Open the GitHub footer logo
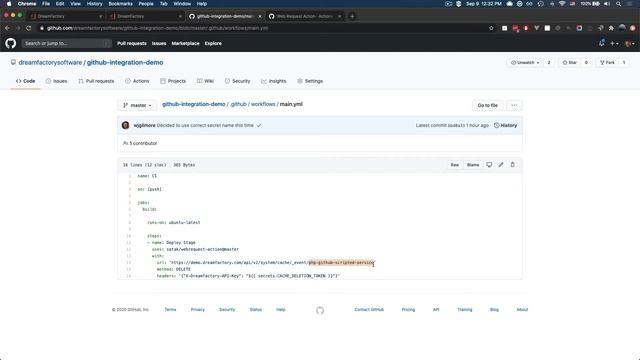This screenshot has width=640, height=360. tap(320, 310)
